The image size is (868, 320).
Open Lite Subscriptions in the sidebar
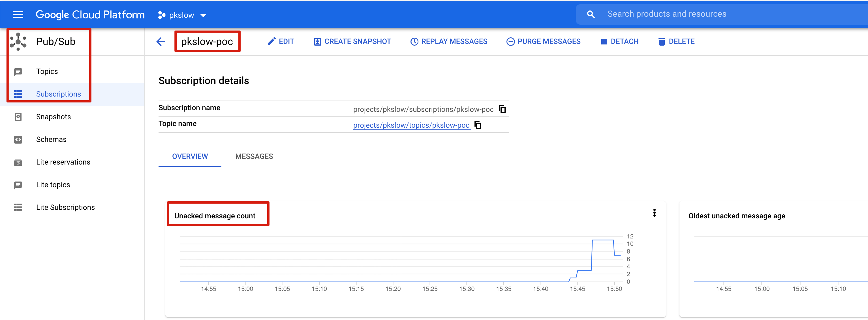point(66,207)
